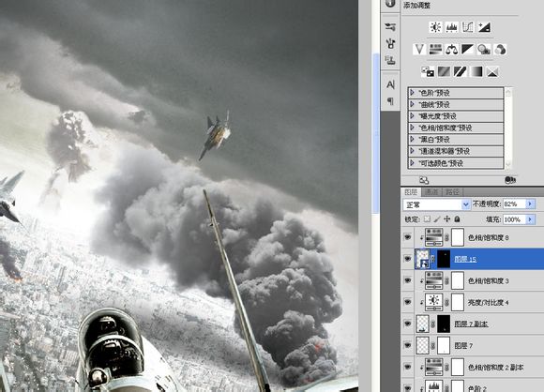Add a Channel Mixer adjustment

(x=500, y=50)
